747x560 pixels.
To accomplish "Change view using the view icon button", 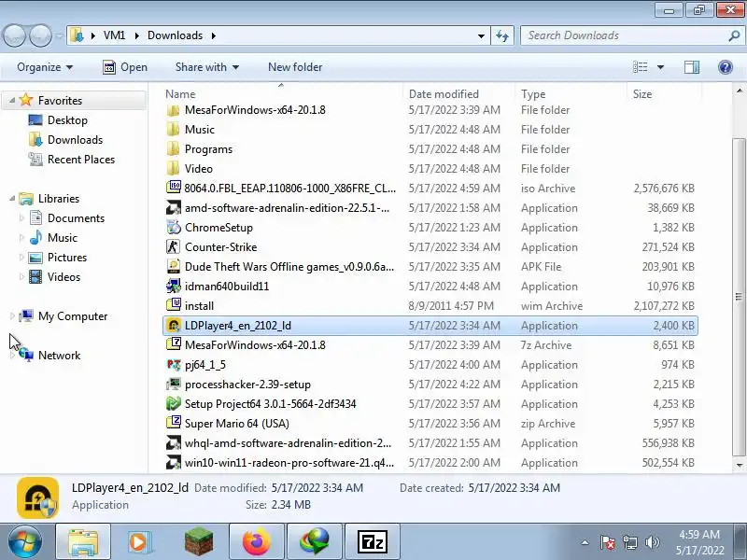I will [x=640, y=67].
